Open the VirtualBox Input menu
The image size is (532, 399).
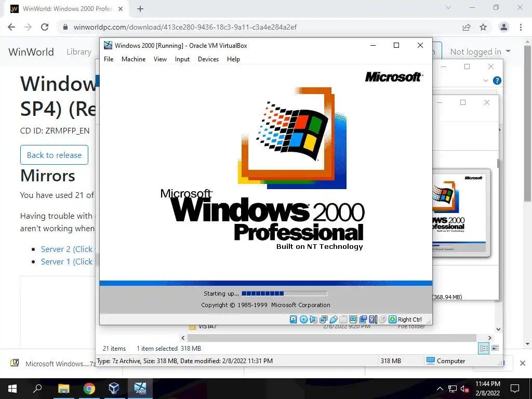[182, 59]
